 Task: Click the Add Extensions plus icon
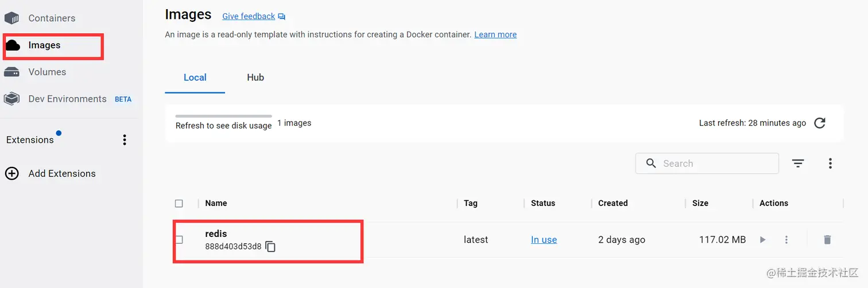12,173
